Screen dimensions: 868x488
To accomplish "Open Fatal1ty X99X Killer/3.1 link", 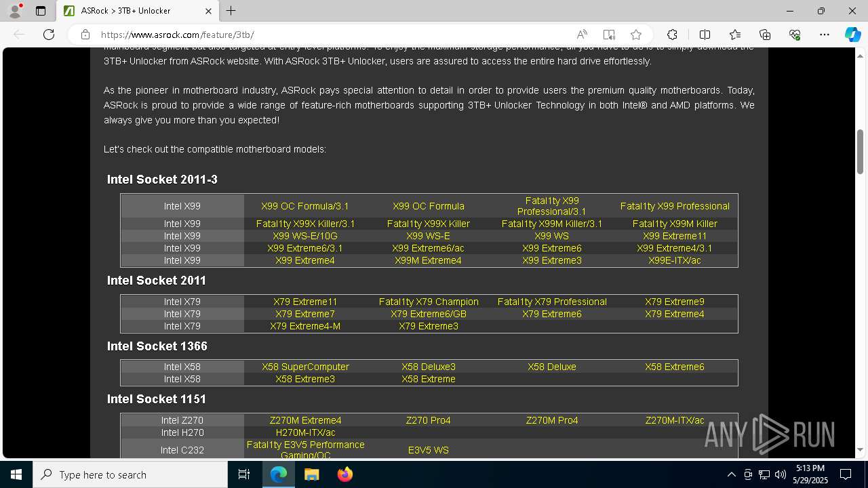I will click(305, 224).
